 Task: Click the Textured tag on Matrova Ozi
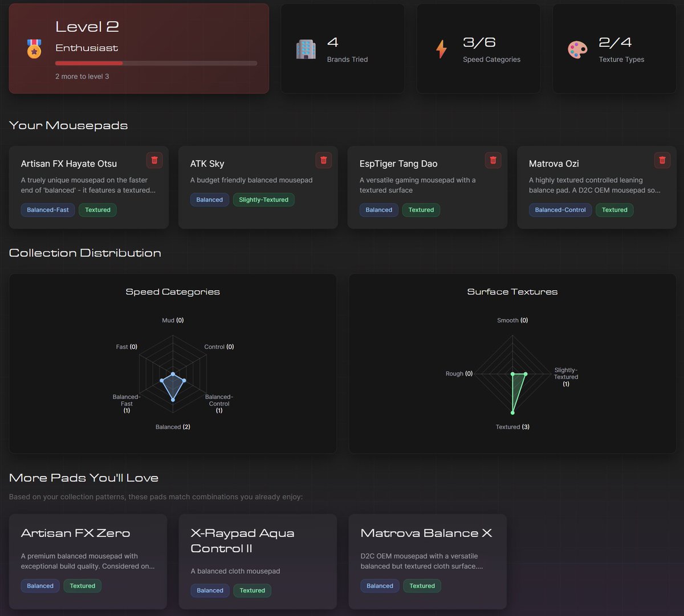pos(614,210)
